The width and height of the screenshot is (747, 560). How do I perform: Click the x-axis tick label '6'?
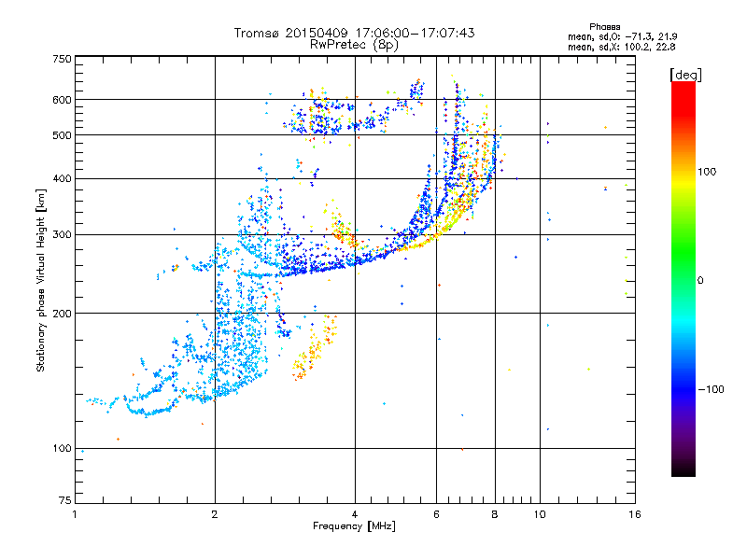click(436, 514)
